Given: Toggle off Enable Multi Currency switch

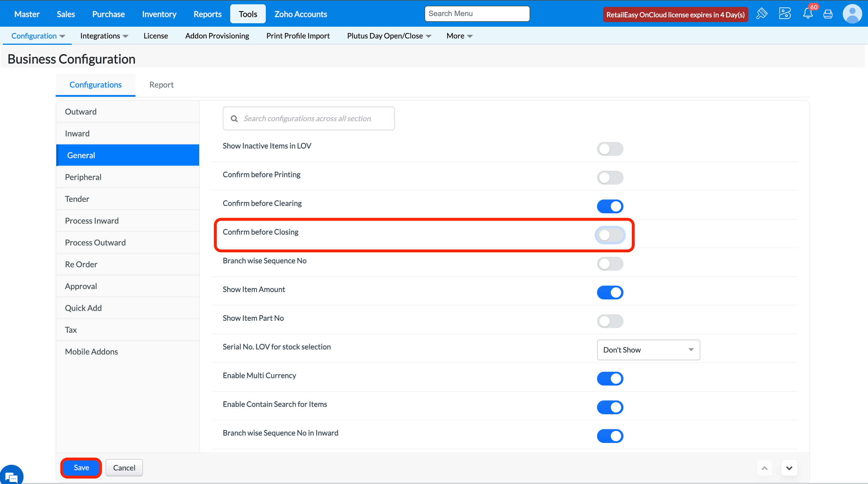Looking at the screenshot, I should pyautogui.click(x=610, y=379).
